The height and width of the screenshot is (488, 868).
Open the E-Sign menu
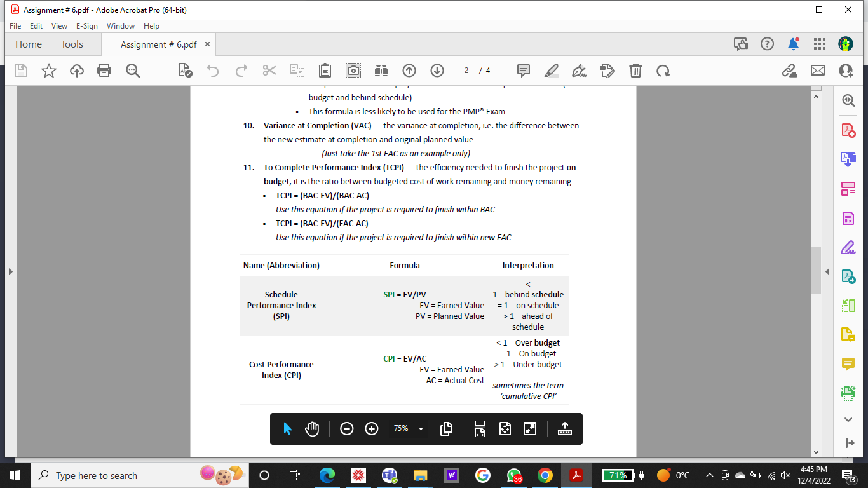87,26
